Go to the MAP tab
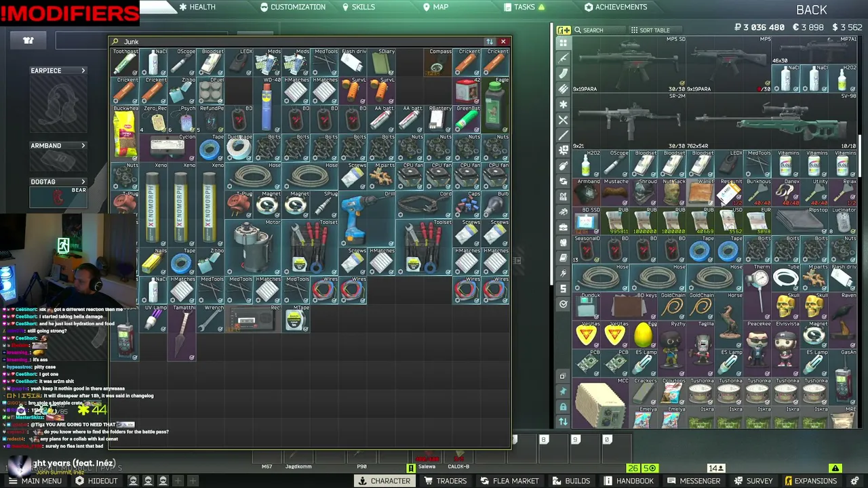 click(435, 7)
